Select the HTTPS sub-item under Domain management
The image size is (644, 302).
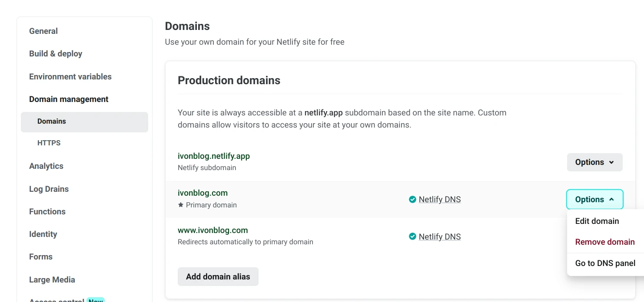point(49,143)
